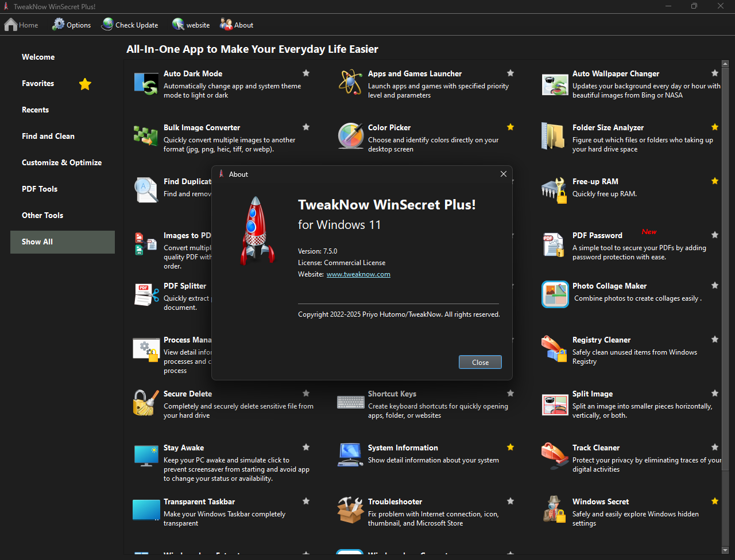The width and height of the screenshot is (735, 560).
Task: Click the Secure Delete broom icon
Action: click(x=146, y=402)
